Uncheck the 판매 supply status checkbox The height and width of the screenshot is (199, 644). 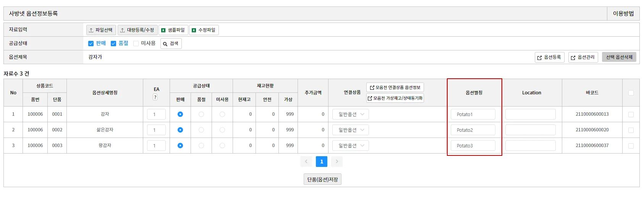point(91,44)
